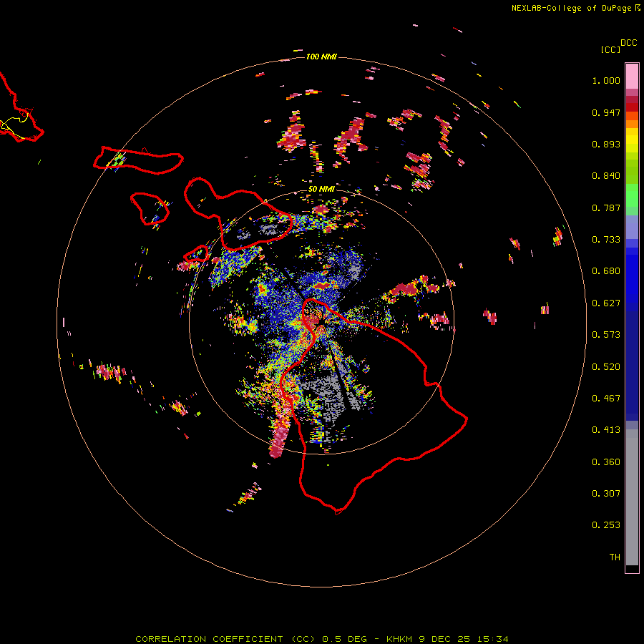The image size is (644, 644).
Task: Click the 0.787 color scale value
Action: click(606, 208)
